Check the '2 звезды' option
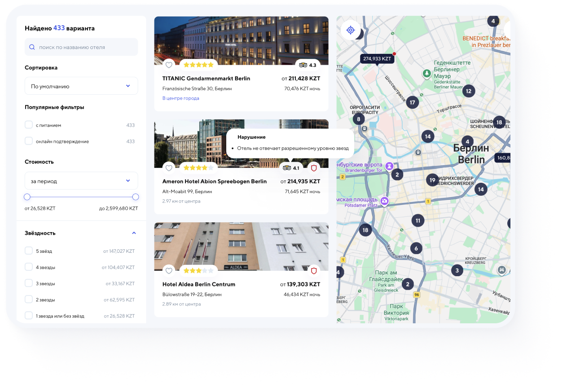Screen dimensions: 567x392 [x=29, y=299]
